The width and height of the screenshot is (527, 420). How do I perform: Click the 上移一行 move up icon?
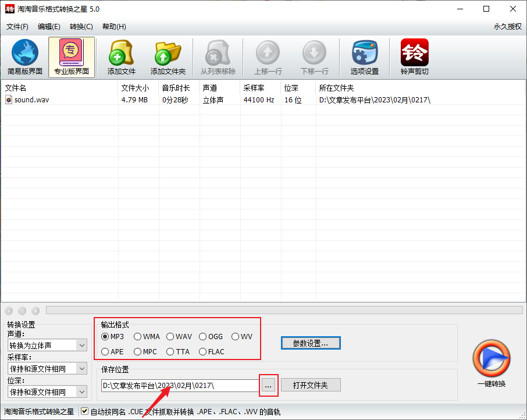[268, 57]
